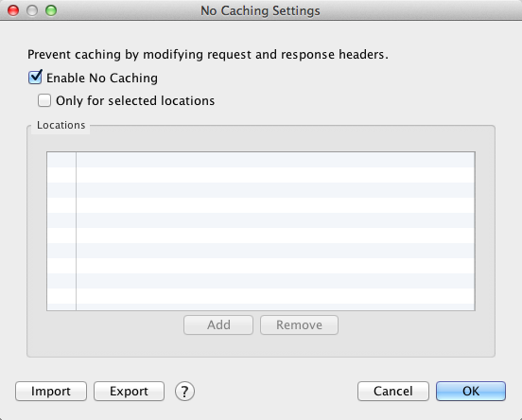Cancel the No Caching Settings dialog

tap(393, 391)
